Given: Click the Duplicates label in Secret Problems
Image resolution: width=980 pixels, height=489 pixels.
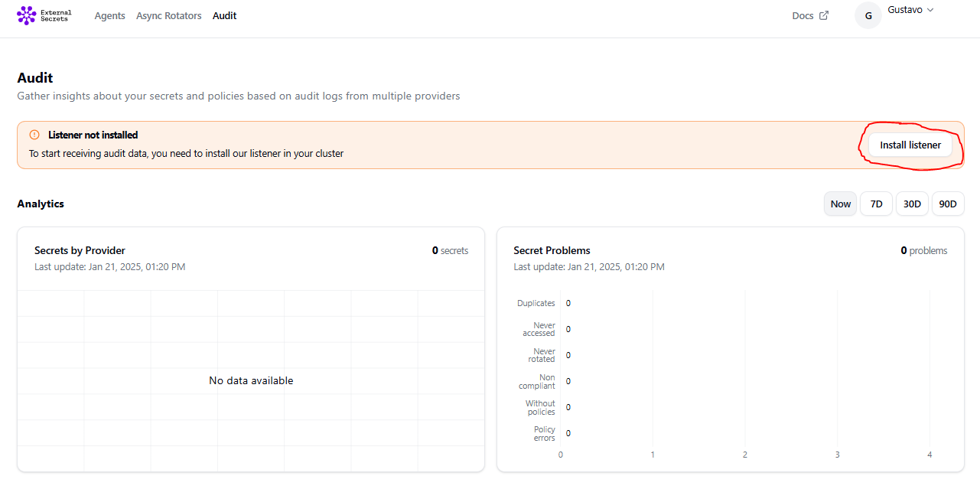Looking at the screenshot, I should (x=536, y=302).
